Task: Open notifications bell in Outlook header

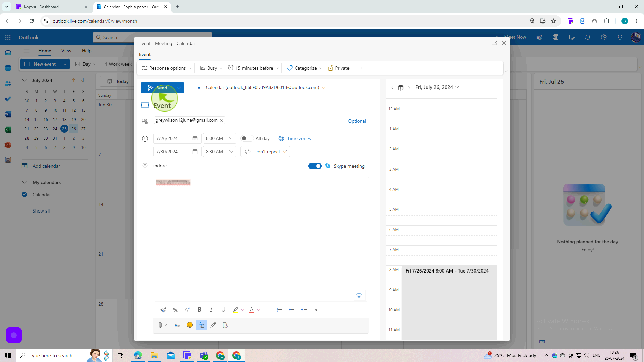Action: 588,37
